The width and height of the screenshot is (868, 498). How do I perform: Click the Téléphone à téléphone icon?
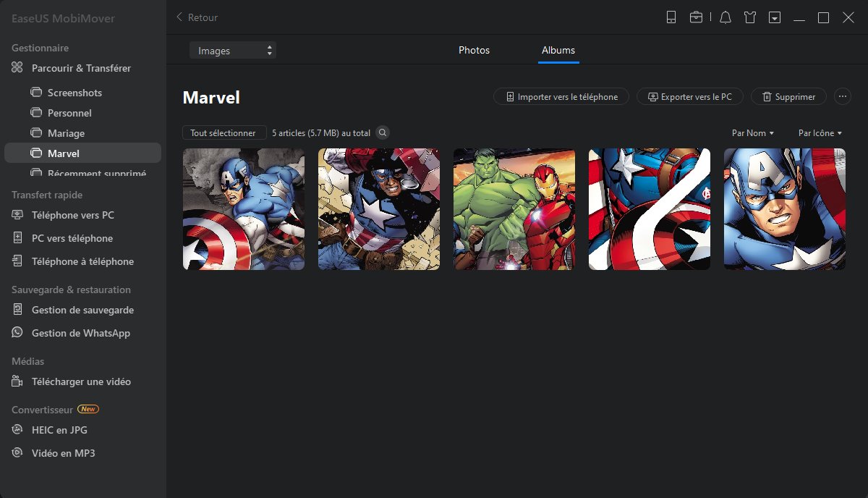[x=17, y=261]
